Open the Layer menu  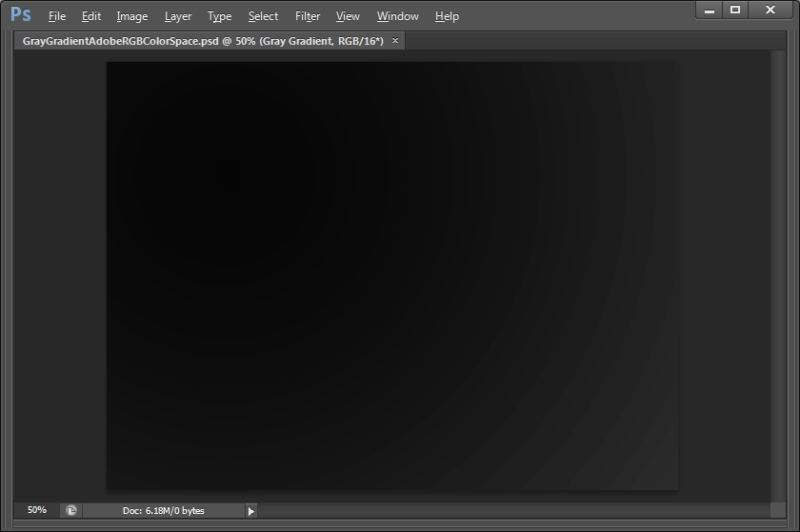pyautogui.click(x=178, y=16)
